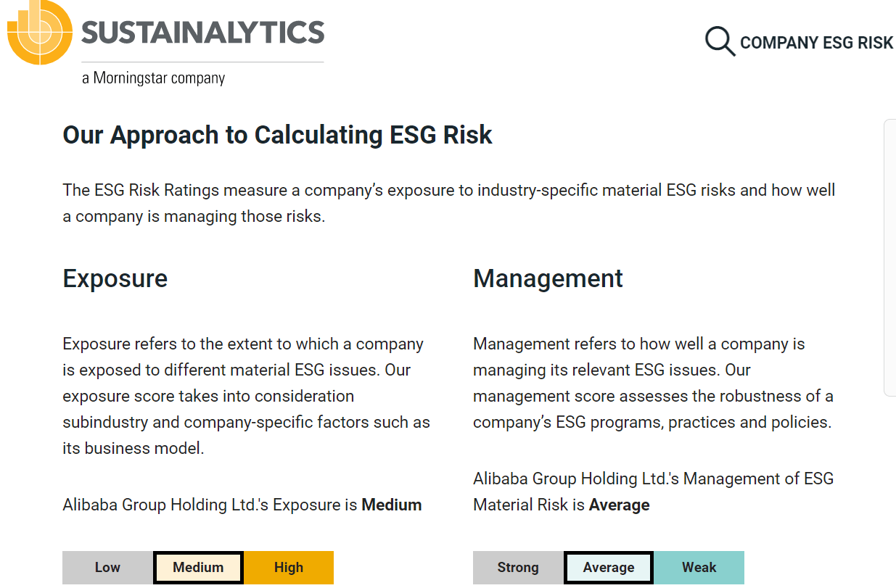Screen dimensions: 896x588
Task: Click the Exposure definition paragraph
Action: (x=247, y=396)
